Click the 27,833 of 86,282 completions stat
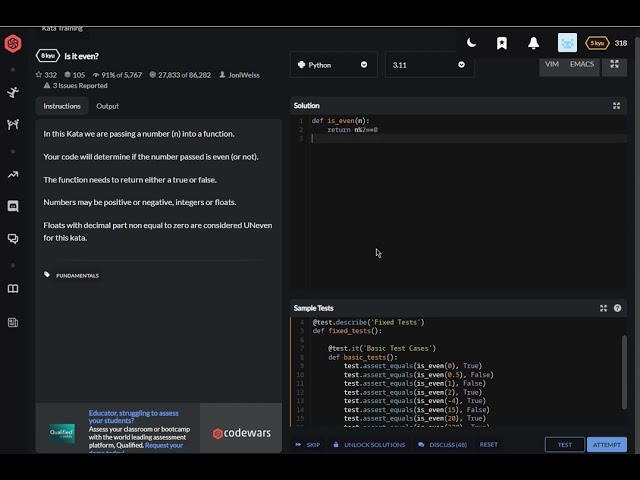This screenshot has height=480, width=640. pyautogui.click(x=180, y=75)
